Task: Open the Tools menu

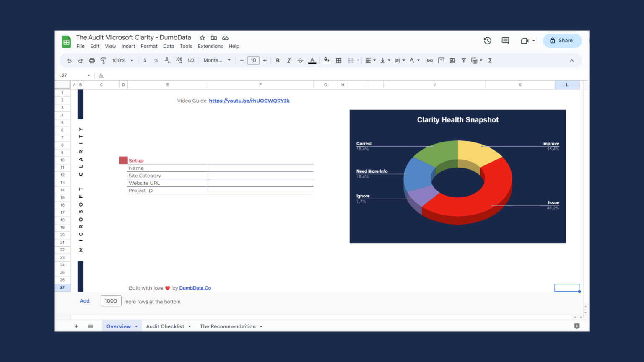Action: click(x=186, y=47)
